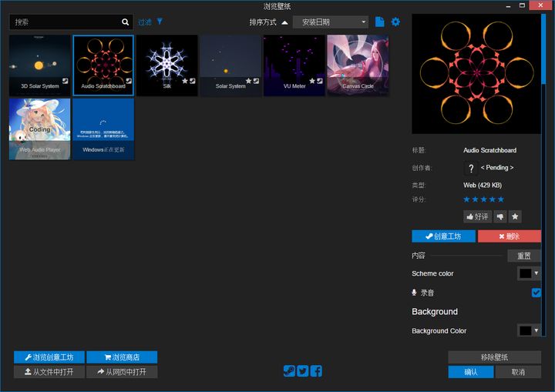Click the red 删除 button
Image resolution: width=555 pixels, height=392 pixels.
(510, 236)
